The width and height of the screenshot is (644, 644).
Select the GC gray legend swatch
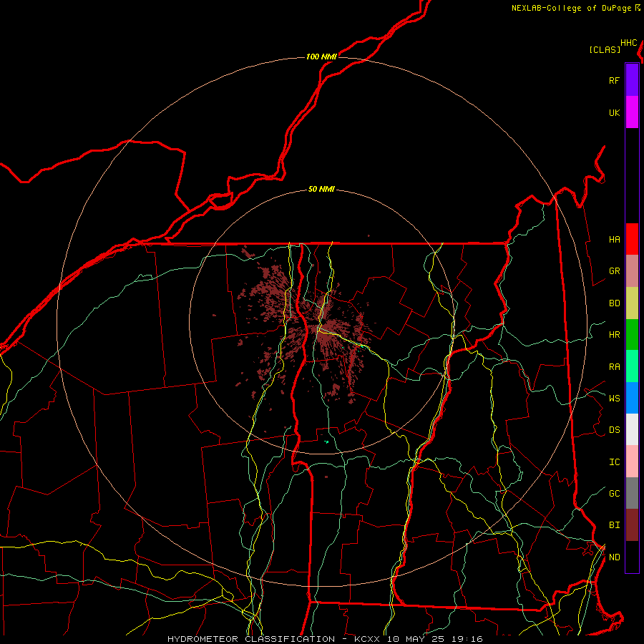[632, 493]
